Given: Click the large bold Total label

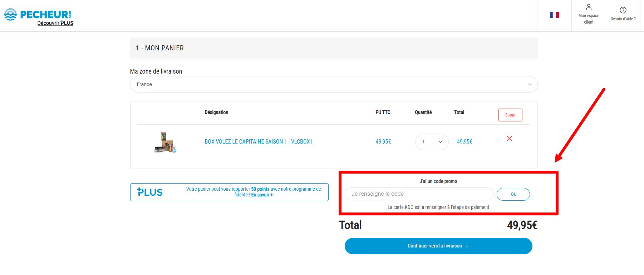Looking at the screenshot, I should (350, 225).
